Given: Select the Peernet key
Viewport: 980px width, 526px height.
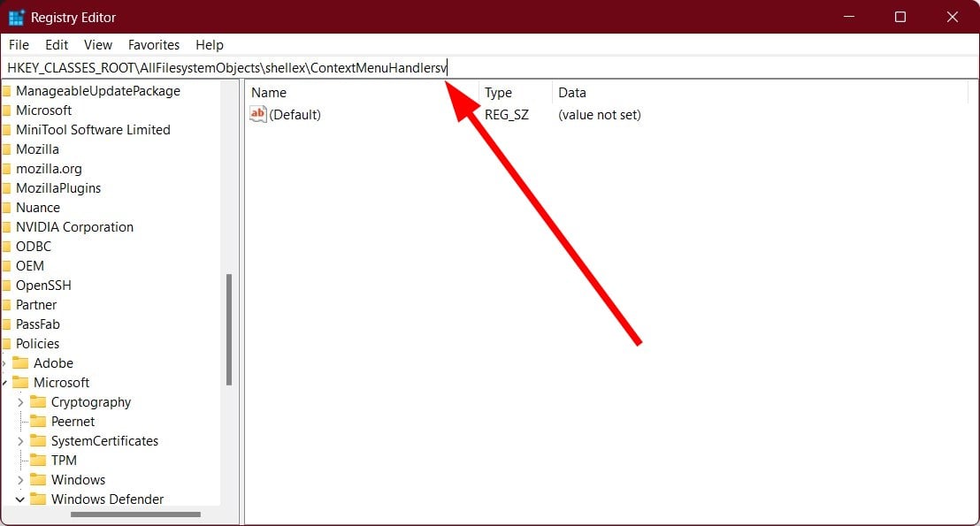Looking at the screenshot, I should (x=73, y=422).
